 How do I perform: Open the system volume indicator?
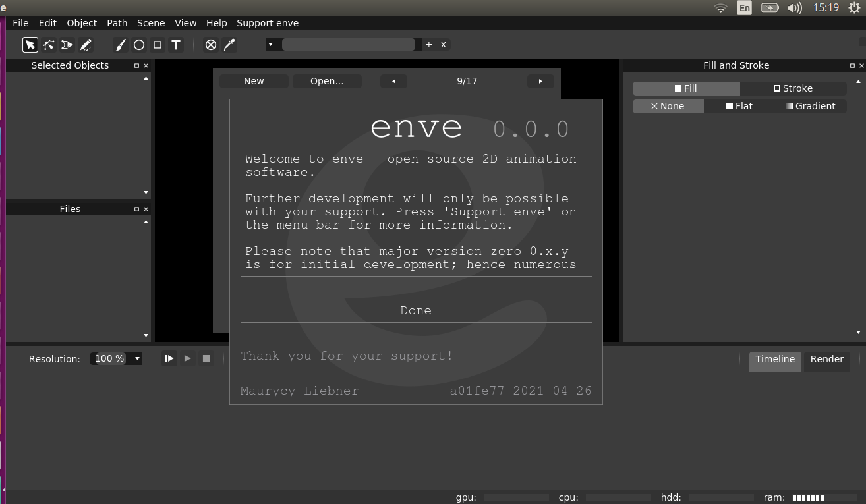[794, 8]
